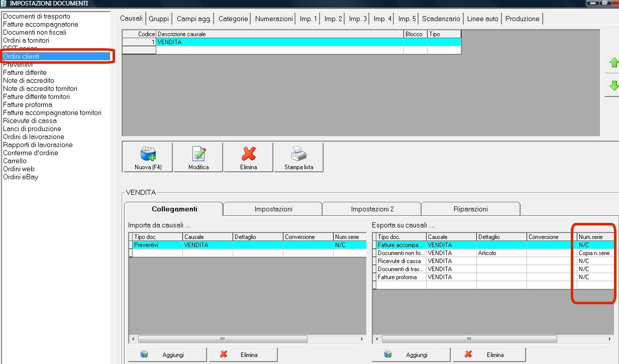The width and height of the screenshot is (619, 364).
Task: Select Ordini eBay in list
Action: point(21,177)
